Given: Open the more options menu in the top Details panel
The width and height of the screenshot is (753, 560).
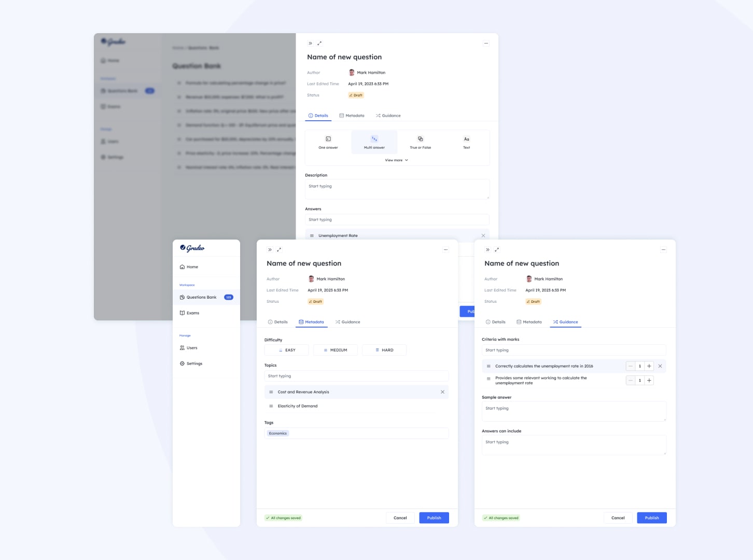Looking at the screenshot, I should click(x=486, y=44).
